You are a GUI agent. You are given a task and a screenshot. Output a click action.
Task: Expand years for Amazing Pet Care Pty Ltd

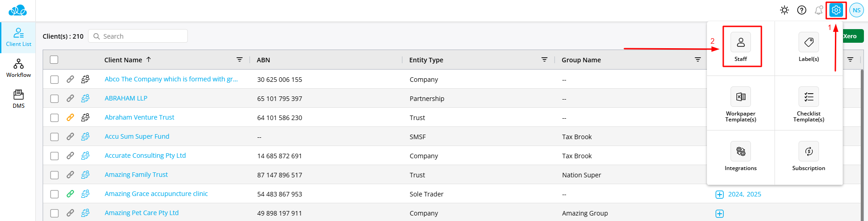pos(720,214)
